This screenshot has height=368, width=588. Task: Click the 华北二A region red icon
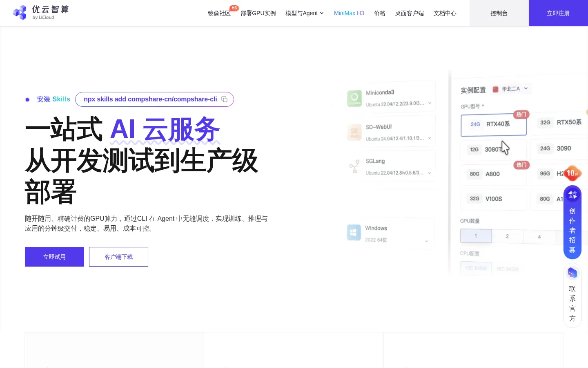pyautogui.click(x=496, y=89)
